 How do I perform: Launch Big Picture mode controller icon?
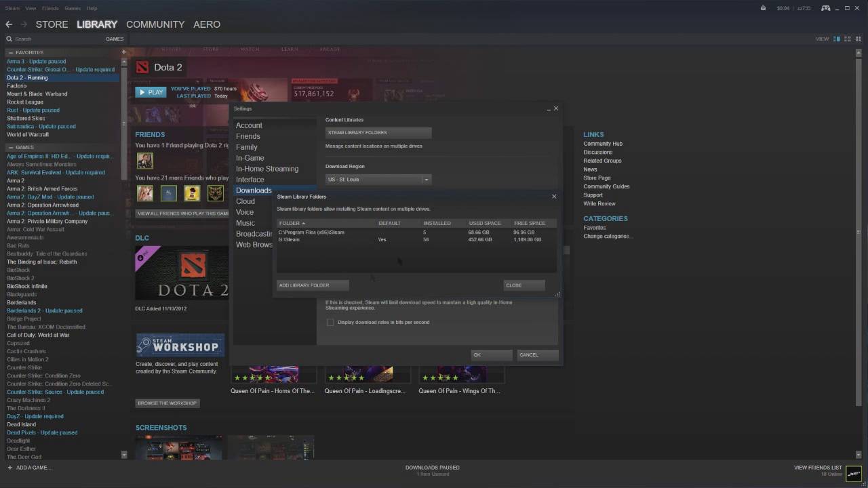tap(826, 8)
